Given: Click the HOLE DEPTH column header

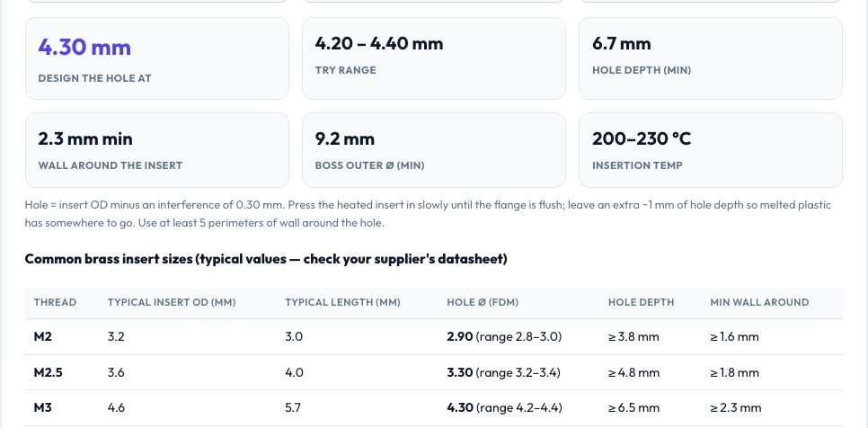Looking at the screenshot, I should pos(641,302).
